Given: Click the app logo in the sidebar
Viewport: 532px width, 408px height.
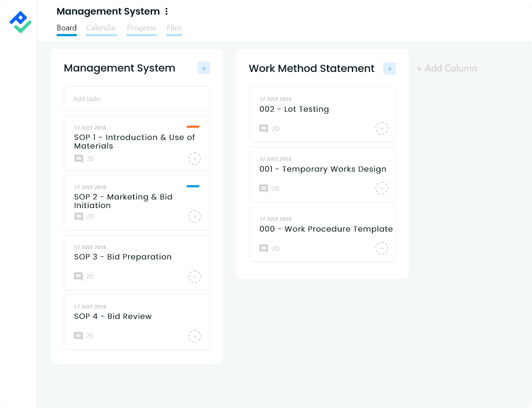Looking at the screenshot, I should (20, 22).
